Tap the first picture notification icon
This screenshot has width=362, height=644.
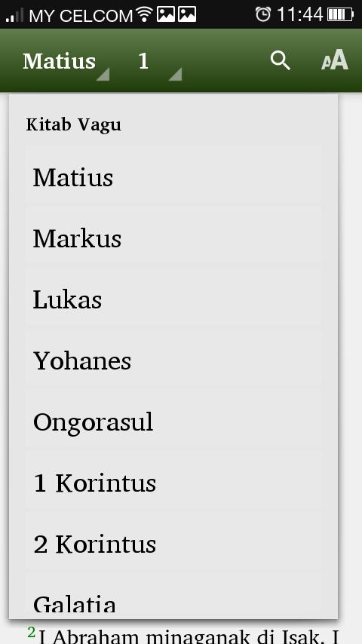point(166,14)
